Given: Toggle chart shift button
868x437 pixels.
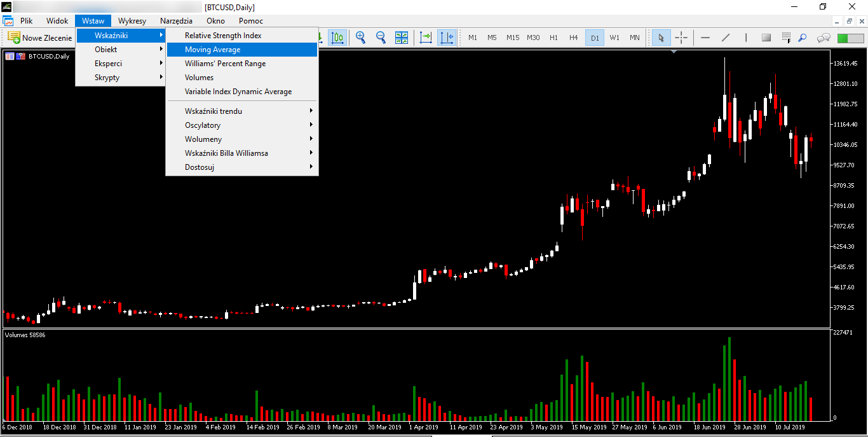Looking at the screenshot, I should coord(447,38).
